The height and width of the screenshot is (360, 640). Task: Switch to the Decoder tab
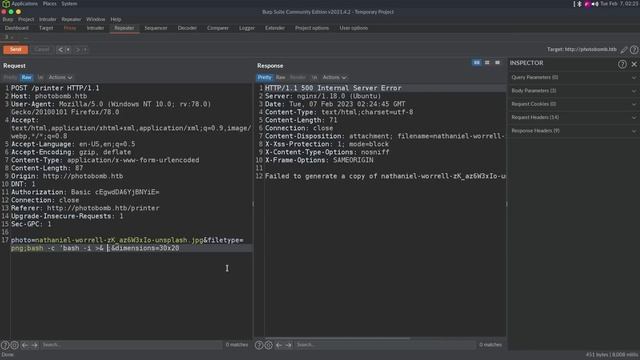pyautogui.click(x=187, y=28)
